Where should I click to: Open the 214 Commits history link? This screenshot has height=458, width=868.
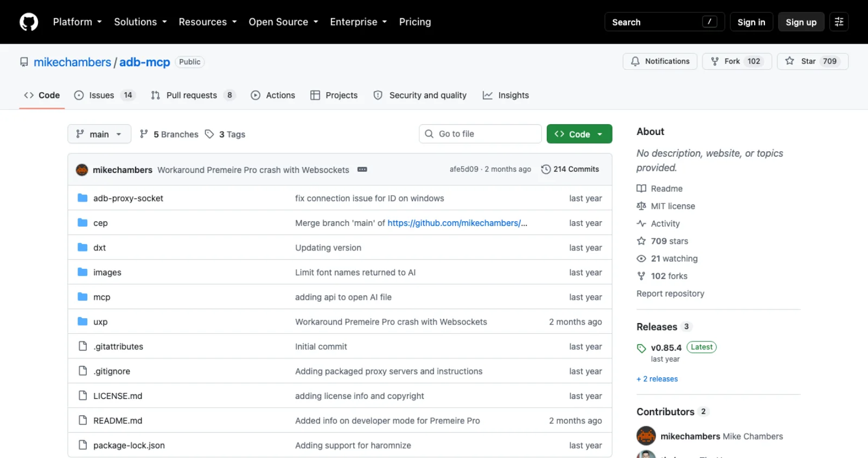tap(570, 170)
